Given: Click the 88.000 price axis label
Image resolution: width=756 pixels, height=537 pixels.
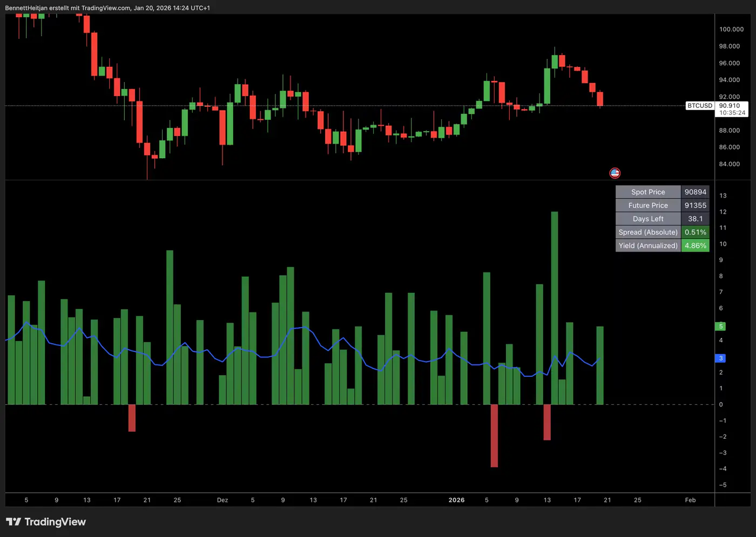Looking at the screenshot, I should point(730,131).
